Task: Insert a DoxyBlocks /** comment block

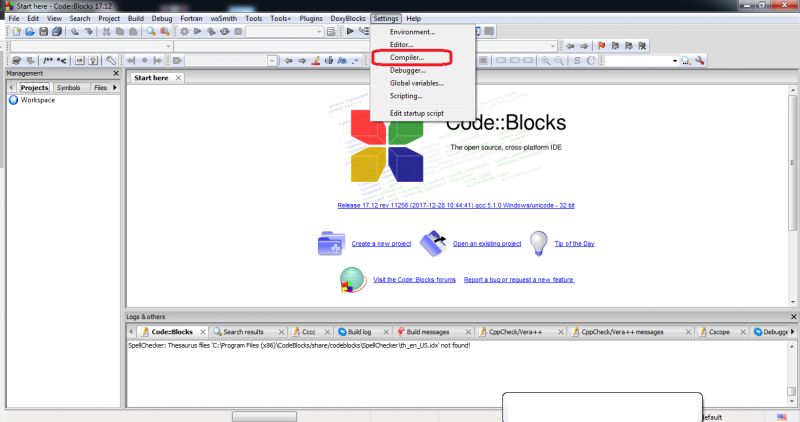Action: 48,61
